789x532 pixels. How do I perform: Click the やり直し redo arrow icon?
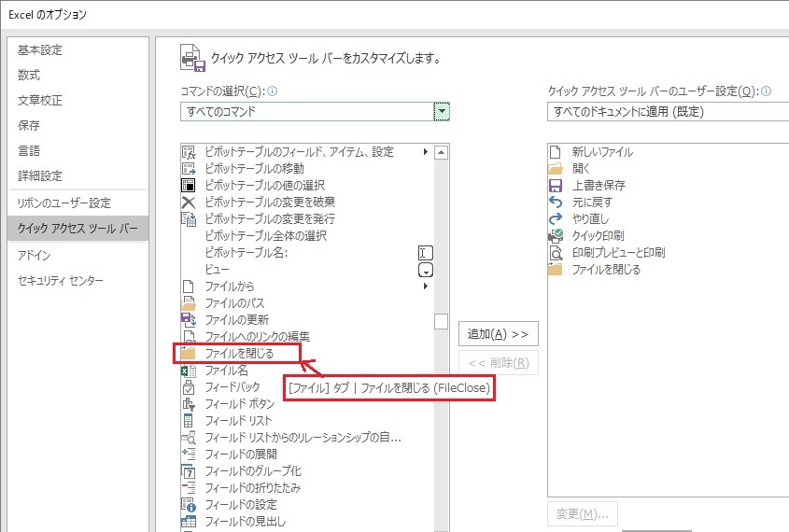click(x=556, y=218)
